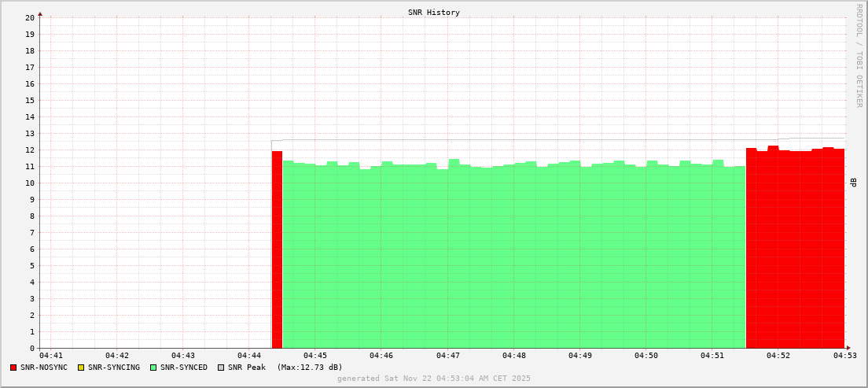Click the 04:50 time axis label
The height and width of the screenshot is (388, 868).
pos(646,357)
